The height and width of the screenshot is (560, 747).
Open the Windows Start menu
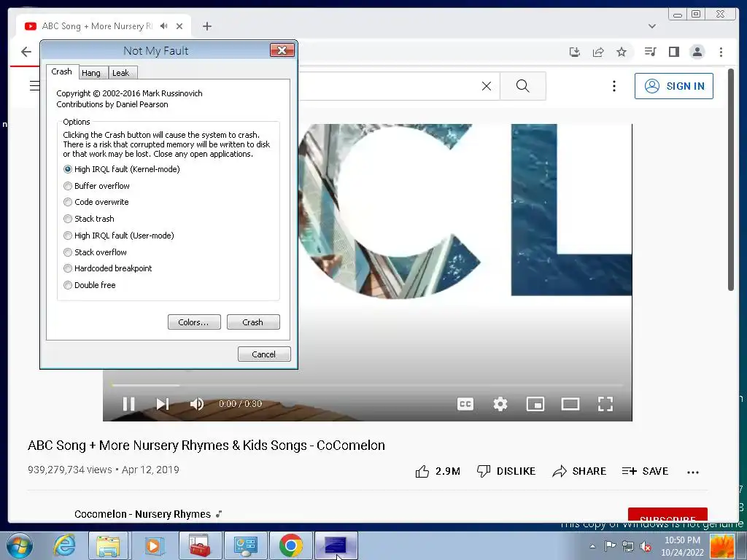click(x=20, y=545)
